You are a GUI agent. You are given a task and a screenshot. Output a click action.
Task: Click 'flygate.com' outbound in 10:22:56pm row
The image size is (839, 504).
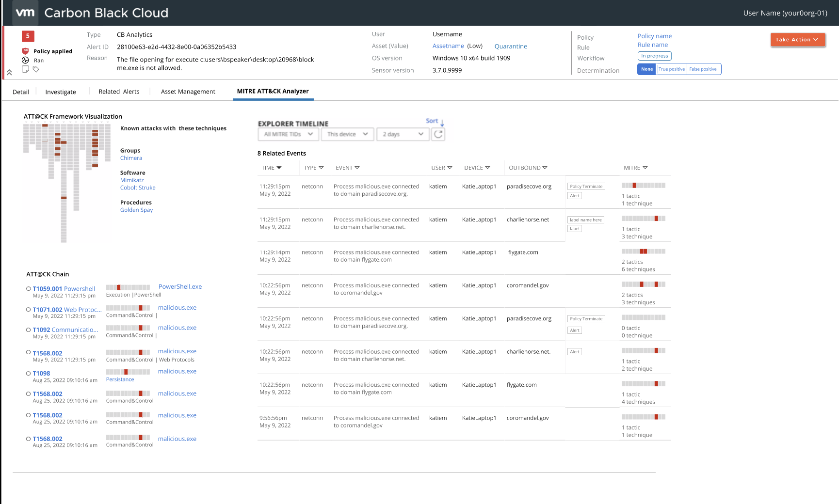(x=522, y=385)
